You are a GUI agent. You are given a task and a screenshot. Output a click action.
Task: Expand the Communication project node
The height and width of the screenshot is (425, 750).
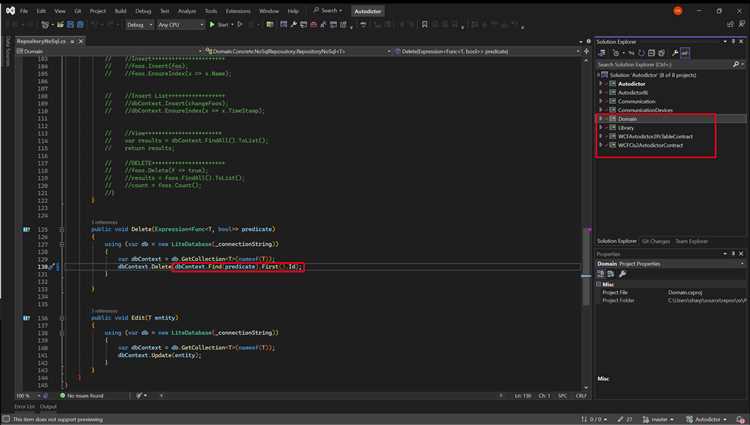(601, 101)
